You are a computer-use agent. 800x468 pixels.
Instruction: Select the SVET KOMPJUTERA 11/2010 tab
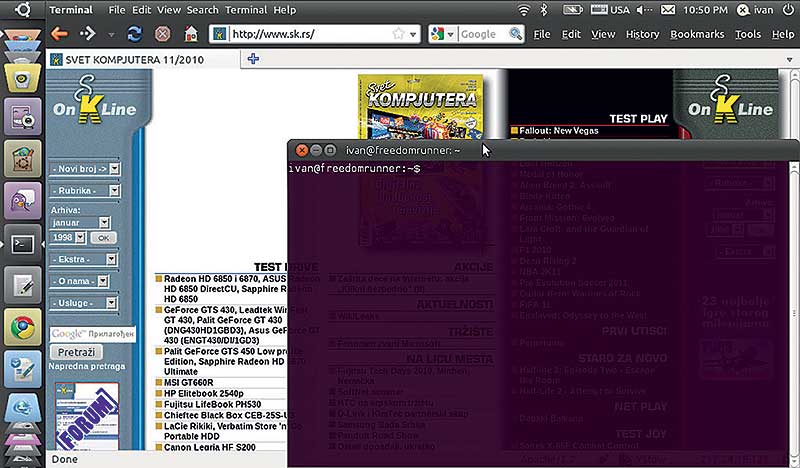coord(143,60)
